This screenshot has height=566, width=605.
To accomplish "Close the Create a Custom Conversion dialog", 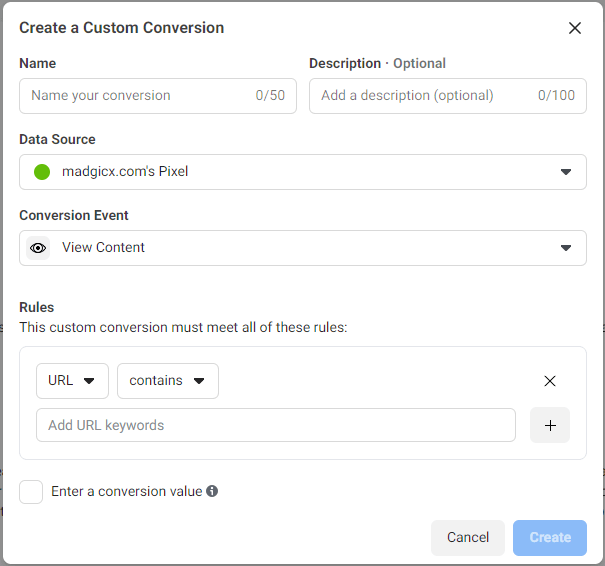I will tap(575, 28).
